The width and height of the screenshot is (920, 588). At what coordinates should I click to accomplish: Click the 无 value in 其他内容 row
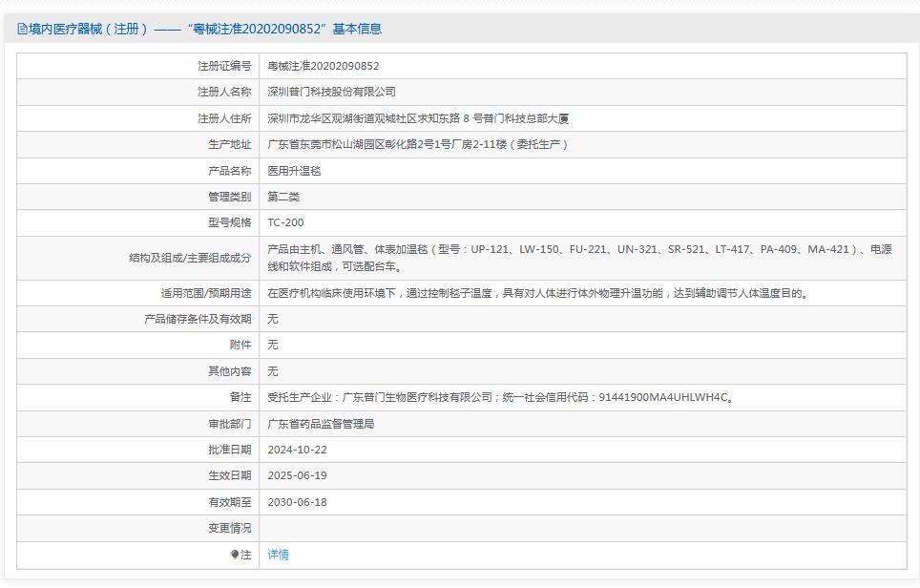(x=273, y=371)
